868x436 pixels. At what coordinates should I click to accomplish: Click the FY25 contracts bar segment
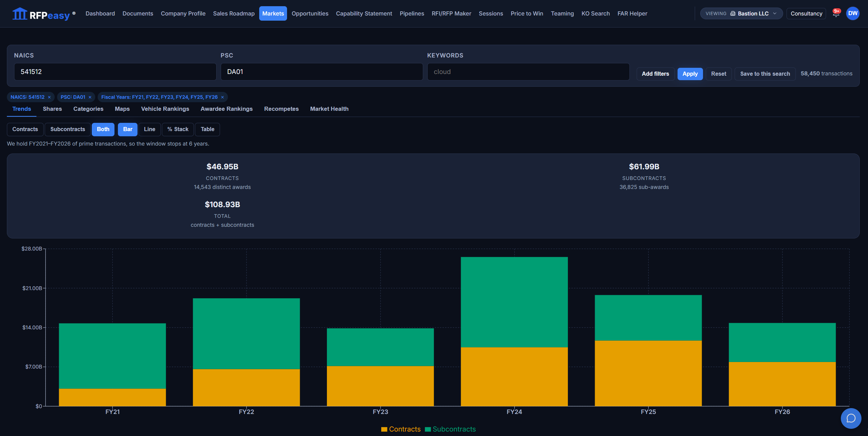[x=648, y=373]
